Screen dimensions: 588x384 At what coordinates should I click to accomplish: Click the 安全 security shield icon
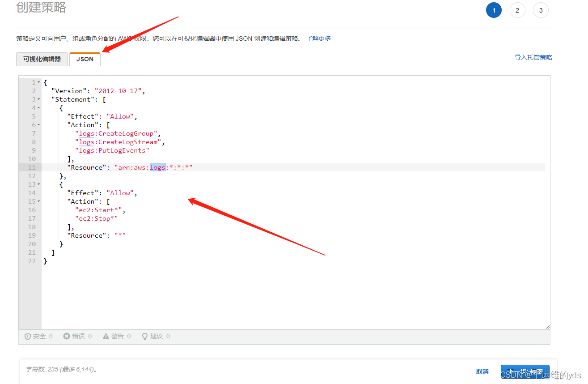point(27,336)
